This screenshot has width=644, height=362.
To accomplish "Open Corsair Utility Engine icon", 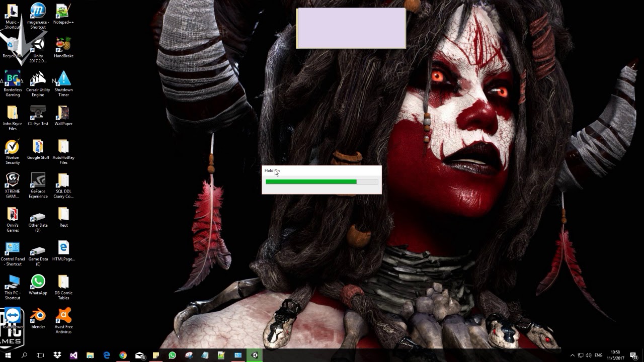I will coord(38,84).
